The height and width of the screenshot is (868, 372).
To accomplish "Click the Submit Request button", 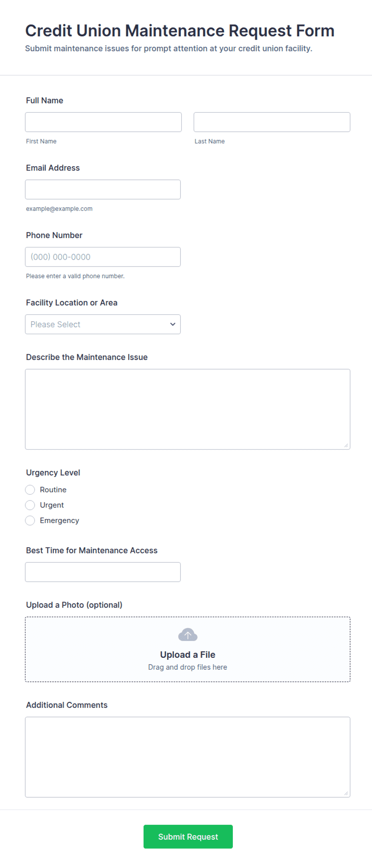I will click(188, 836).
